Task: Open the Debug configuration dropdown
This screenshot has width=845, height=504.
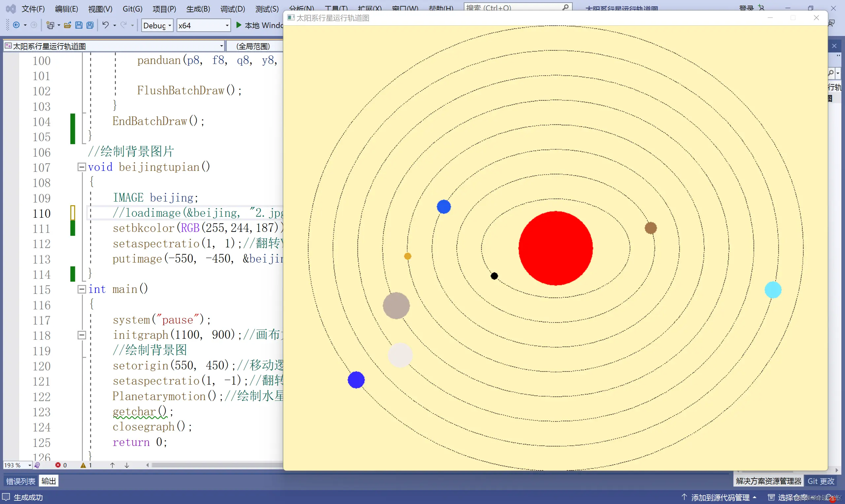Action: click(170, 25)
